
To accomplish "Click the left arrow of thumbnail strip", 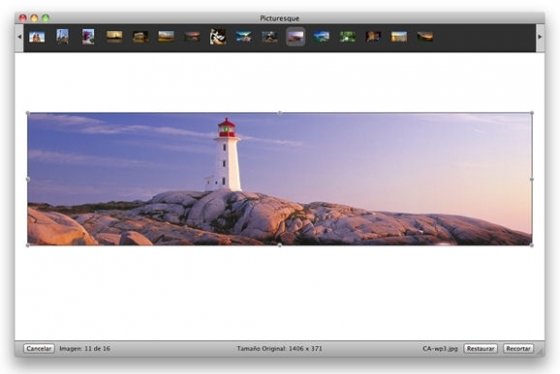I will (19, 37).
